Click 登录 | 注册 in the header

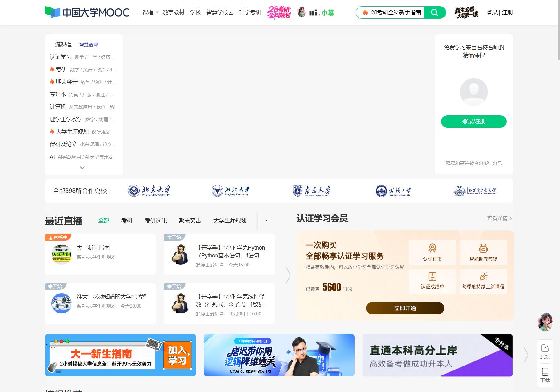pos(499,12)
